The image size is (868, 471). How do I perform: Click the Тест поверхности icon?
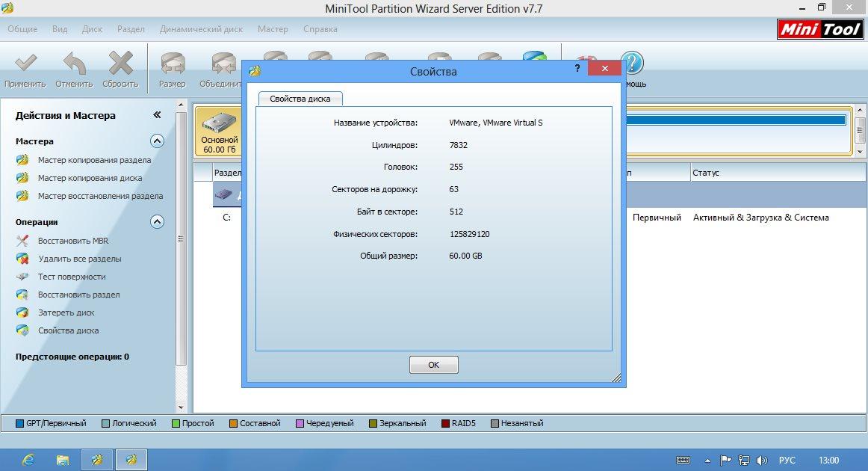(22, 277)
